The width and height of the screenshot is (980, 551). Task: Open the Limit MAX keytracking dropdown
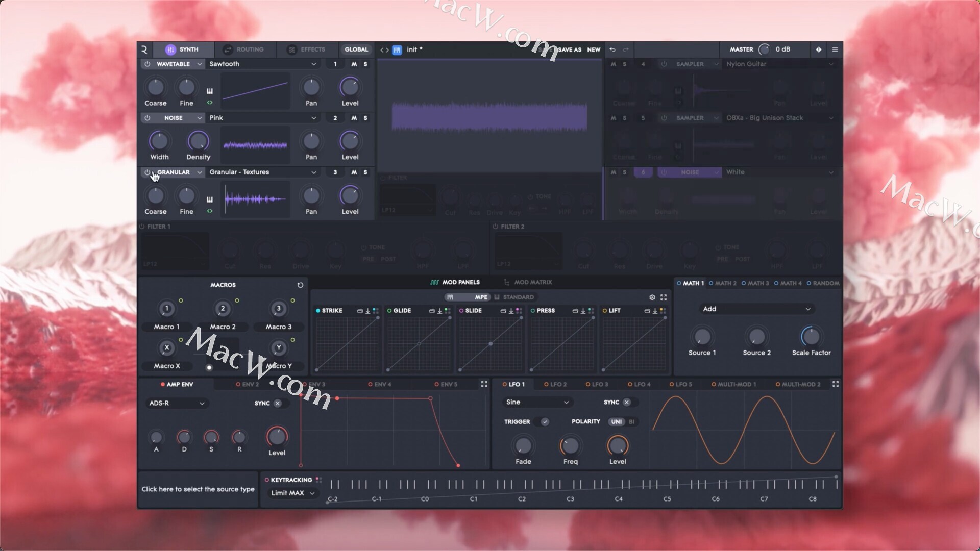(x=292, y=493)
